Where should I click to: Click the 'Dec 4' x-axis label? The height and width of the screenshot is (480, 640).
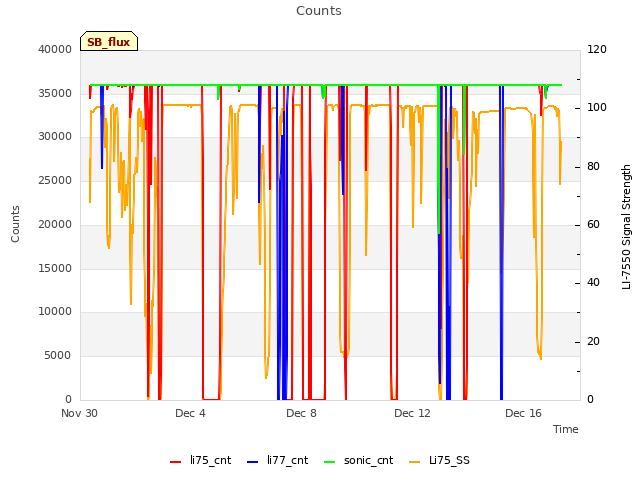190,413
